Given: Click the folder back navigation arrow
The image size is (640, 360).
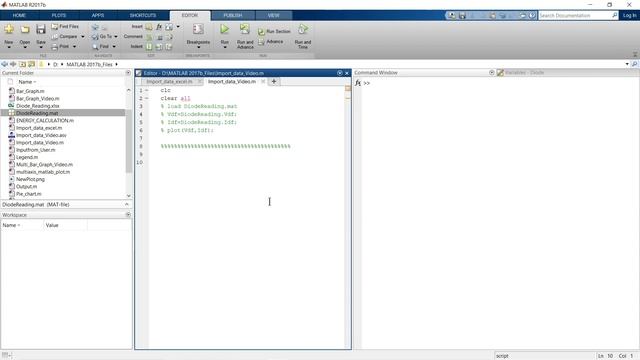Looking at the screenshot, I should (4, 64).
